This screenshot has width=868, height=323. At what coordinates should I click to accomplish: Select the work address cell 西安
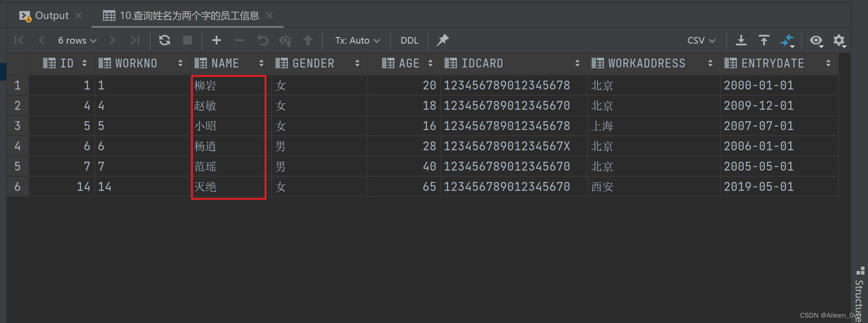653,187
